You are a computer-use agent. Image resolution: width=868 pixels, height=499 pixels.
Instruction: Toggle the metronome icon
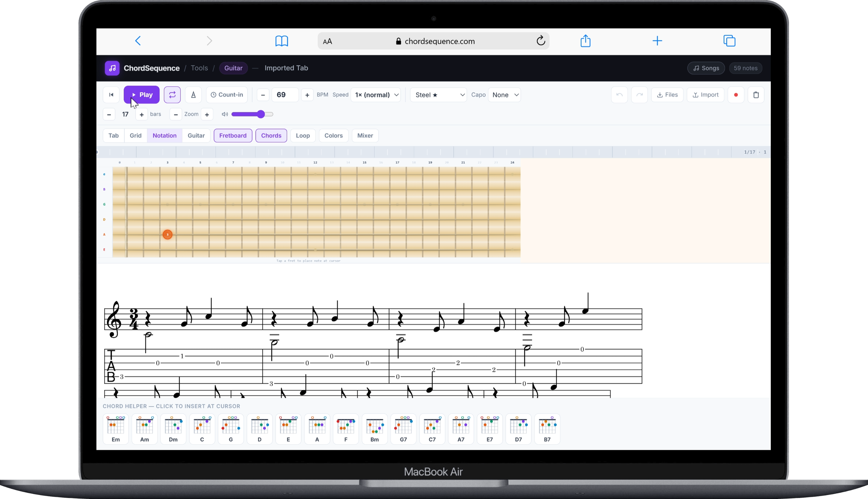[x=194, y=95]
